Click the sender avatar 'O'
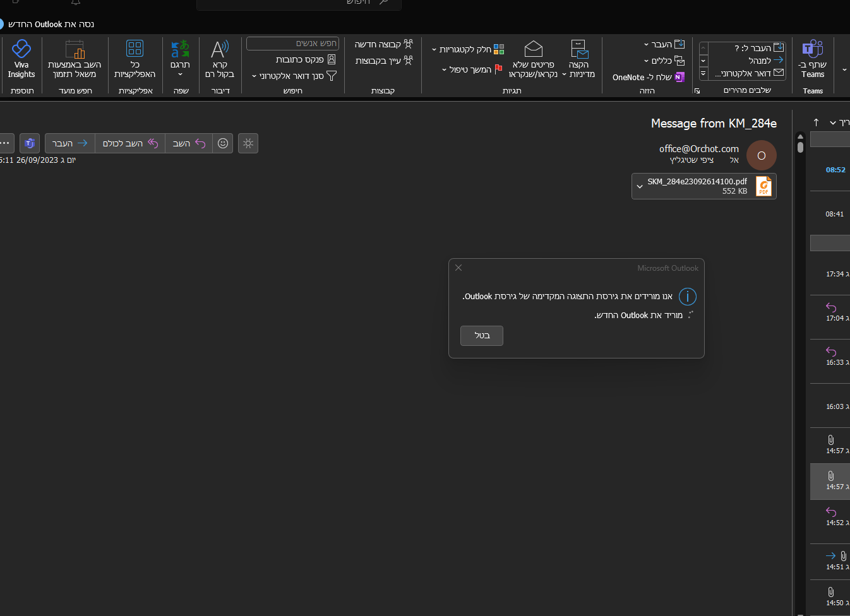 click(762, 155)
